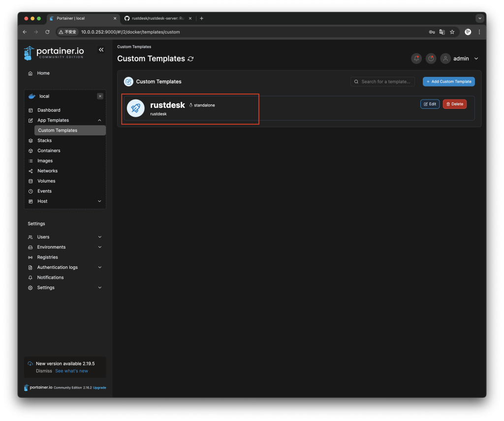Click the browser page reload icon
Screen dimensions: 504x421
point(47,32)
